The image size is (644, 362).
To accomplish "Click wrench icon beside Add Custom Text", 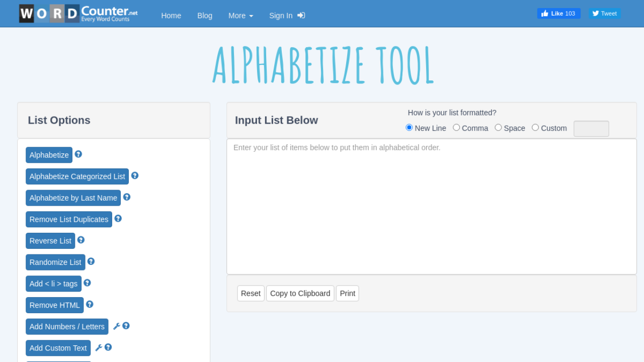I will [99, 347].
